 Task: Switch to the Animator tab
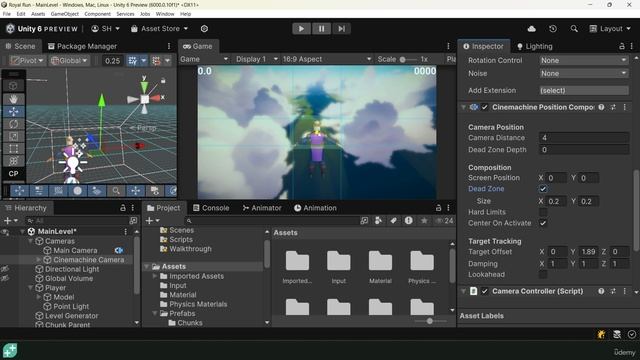coord(262,208)
